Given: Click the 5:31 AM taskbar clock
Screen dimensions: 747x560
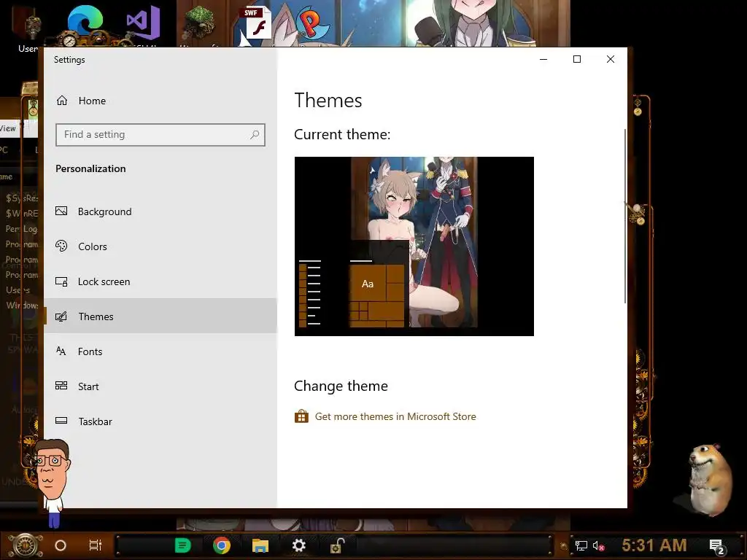Looking at the screenshot, I should [654, 545].
